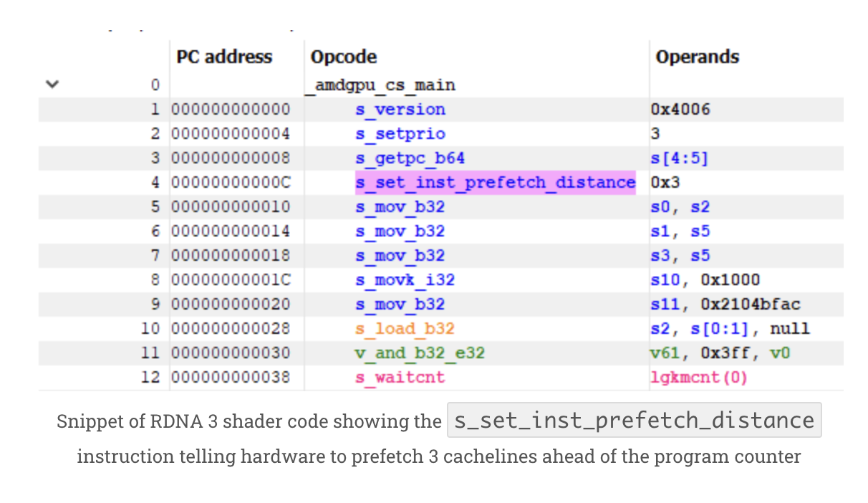This screenshot has width=868, height=503.
Task: Click PC address 000000000028
Action: click(232, 329)
